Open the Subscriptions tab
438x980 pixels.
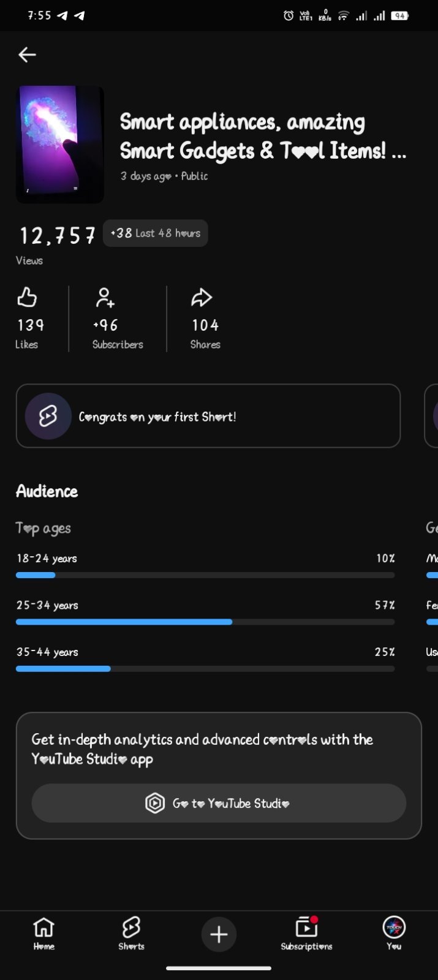306,934
